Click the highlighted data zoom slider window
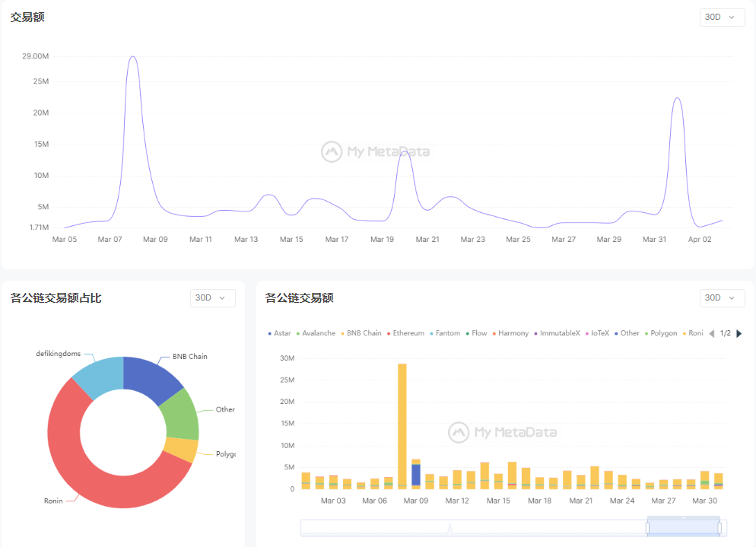 [x=684, y=527]
